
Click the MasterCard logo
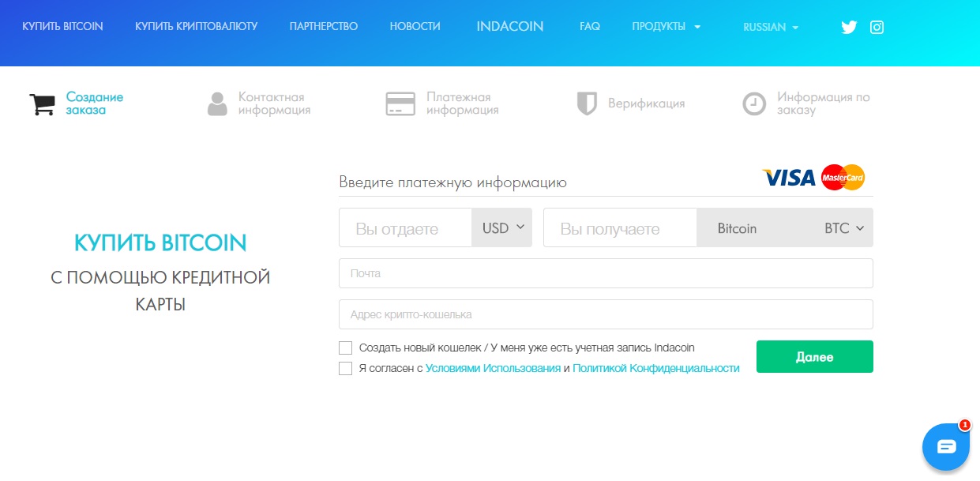click(x=843, y=178)
